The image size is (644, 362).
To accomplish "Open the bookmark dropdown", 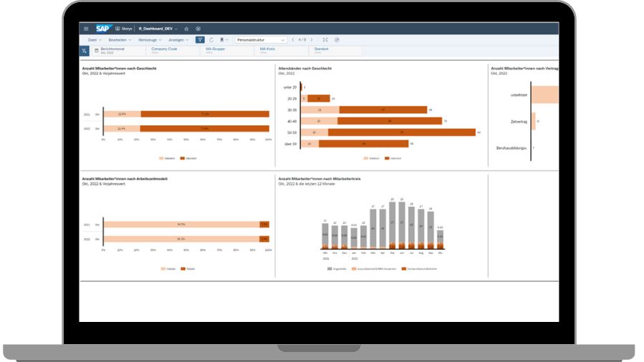I will pyautogui.click(x=224, y=40).
